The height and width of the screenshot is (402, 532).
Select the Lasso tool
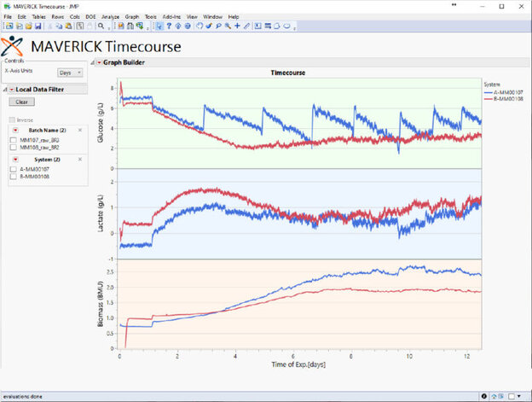[x=218, y=26]
